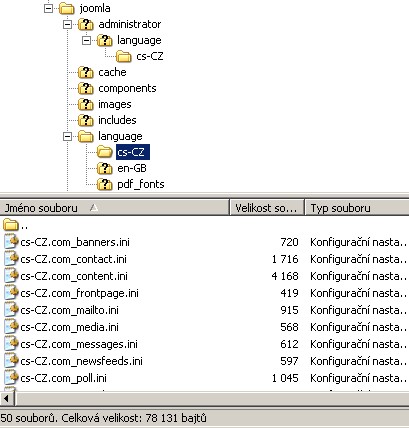Viewport: 409px width, 428px height.
Task: Click file type cell of com_banners.ini row
Action: pos(358,242)
